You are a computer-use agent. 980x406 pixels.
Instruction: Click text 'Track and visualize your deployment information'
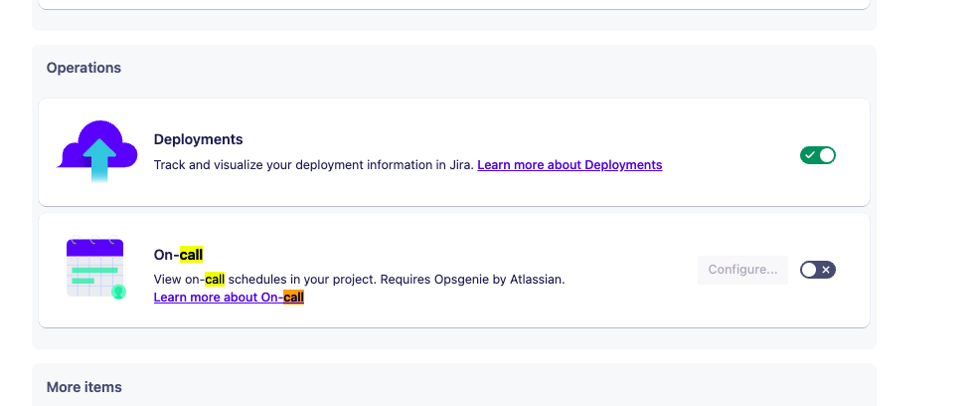294,165
